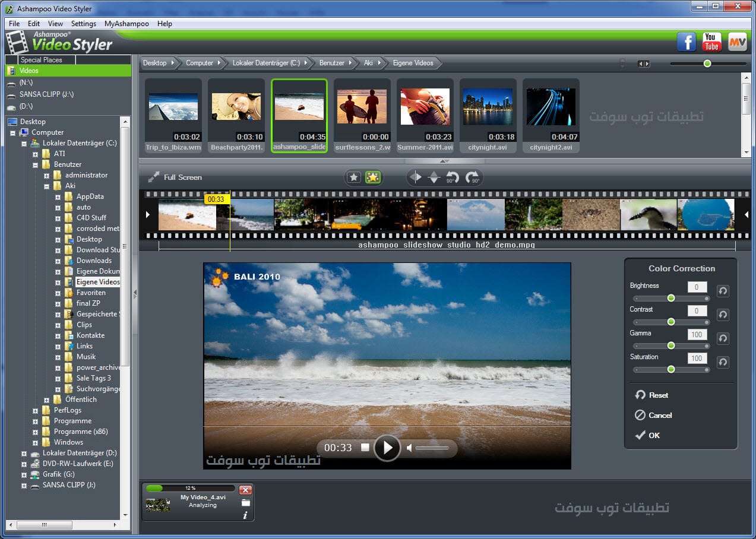This screenshot has width=756, height=539.
Task: Click the 00:33 timeline marker
Action: 217,199
